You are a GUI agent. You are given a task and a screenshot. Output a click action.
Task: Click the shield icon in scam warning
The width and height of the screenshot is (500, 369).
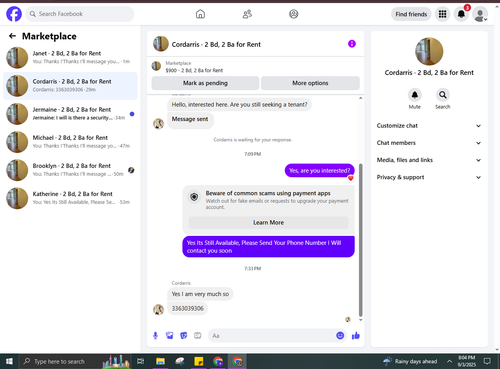pyautogui.click(x=194, y=197)
